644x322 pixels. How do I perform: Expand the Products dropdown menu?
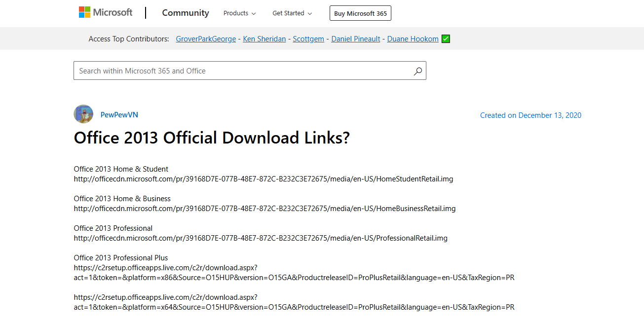click(x=240, y=13)
